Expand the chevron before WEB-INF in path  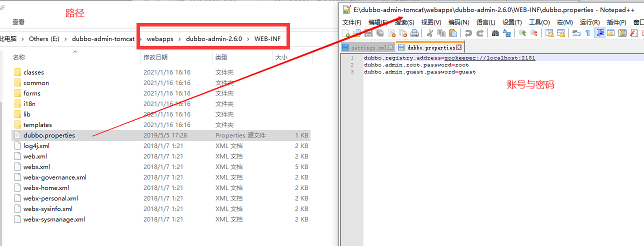coord(248,38)
